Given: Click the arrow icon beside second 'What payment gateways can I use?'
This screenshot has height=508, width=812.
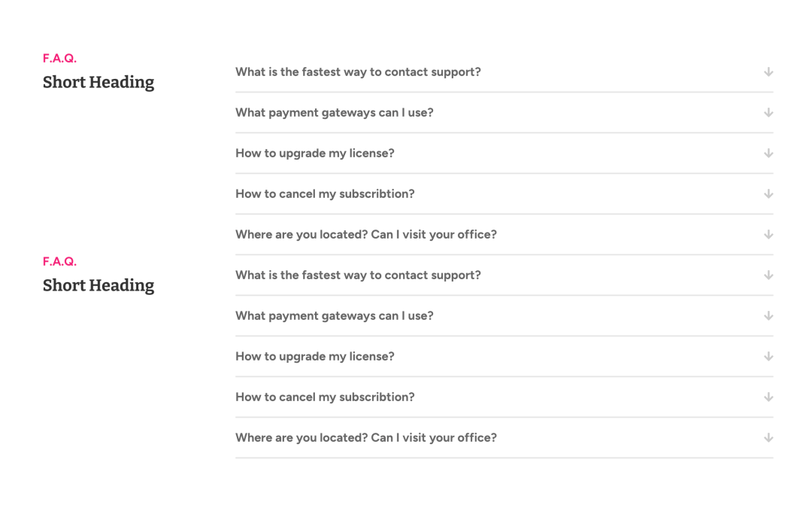Looking at the screenshot, I should click(x=768, y=315).
